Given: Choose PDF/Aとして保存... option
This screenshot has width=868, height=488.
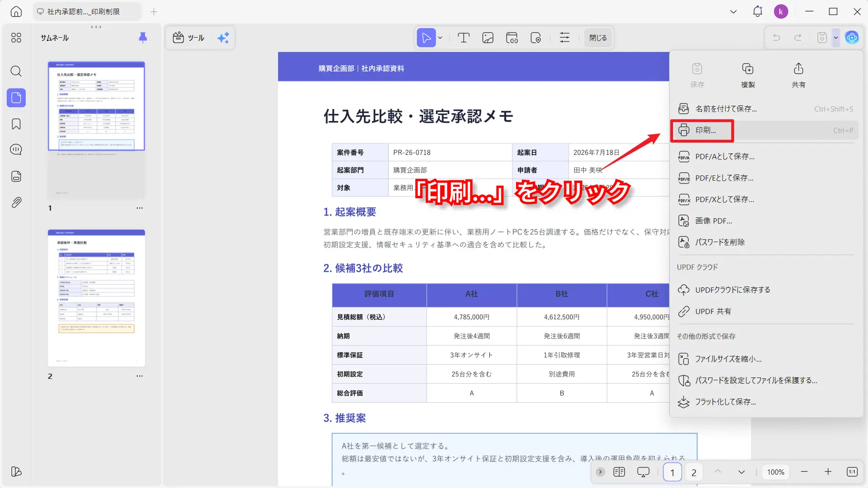Looking at the screenshot, I should (766, 156).
